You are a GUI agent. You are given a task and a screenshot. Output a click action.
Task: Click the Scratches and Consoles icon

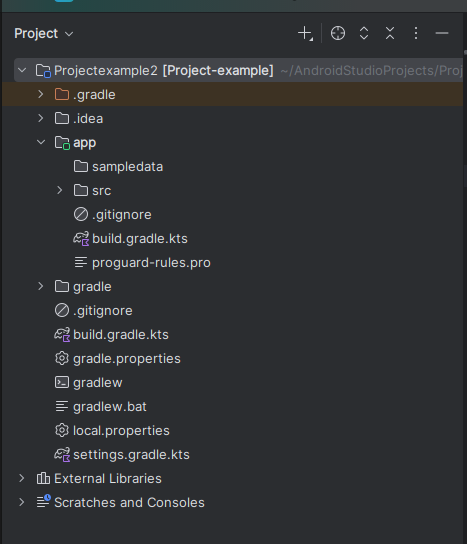(44, 502)
